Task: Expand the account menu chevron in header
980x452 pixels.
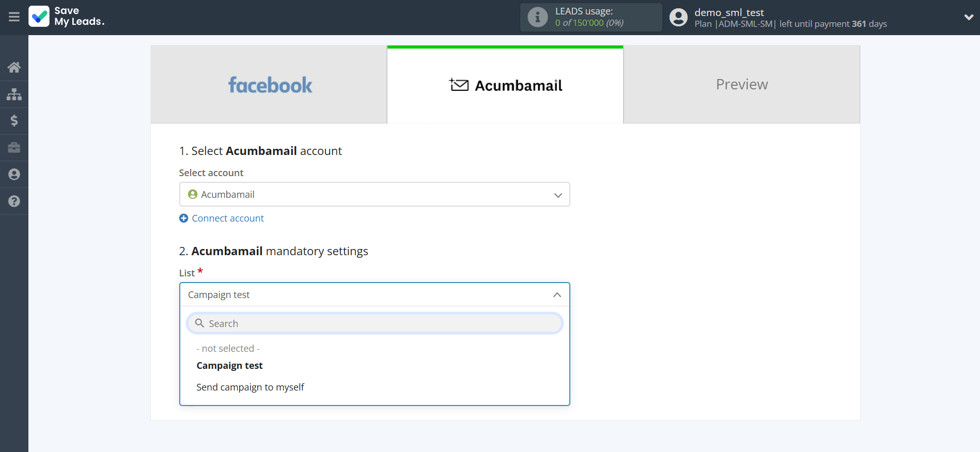Action: [x=968, y=17]
